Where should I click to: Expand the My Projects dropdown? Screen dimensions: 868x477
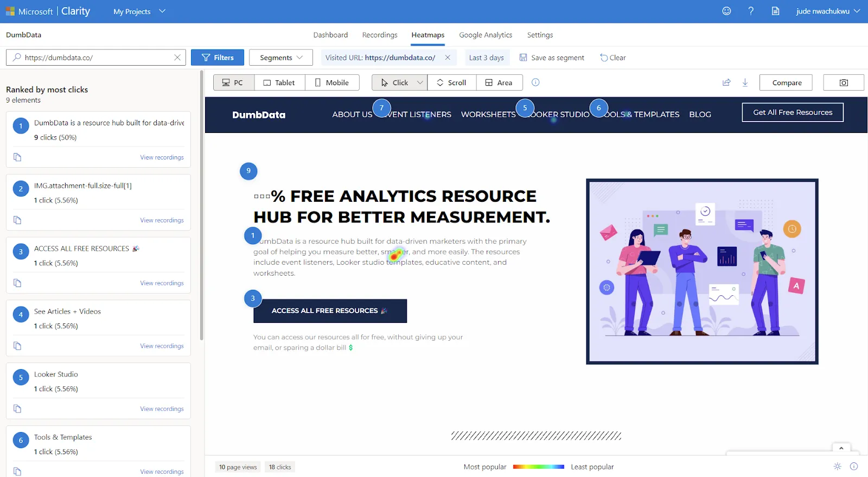pyautogui.click(x=139, y=11)
